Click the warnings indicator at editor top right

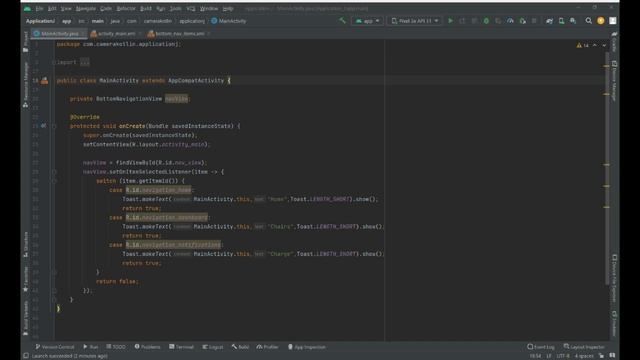(582, 45)
